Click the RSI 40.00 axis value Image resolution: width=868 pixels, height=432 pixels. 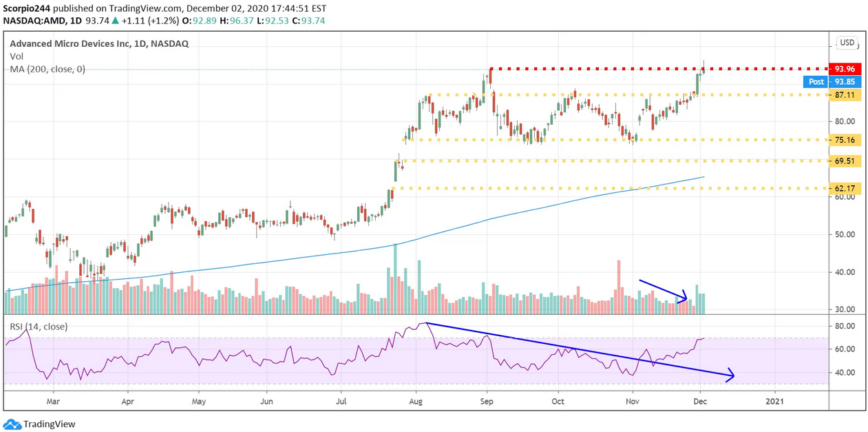click(x=845, y=373)
